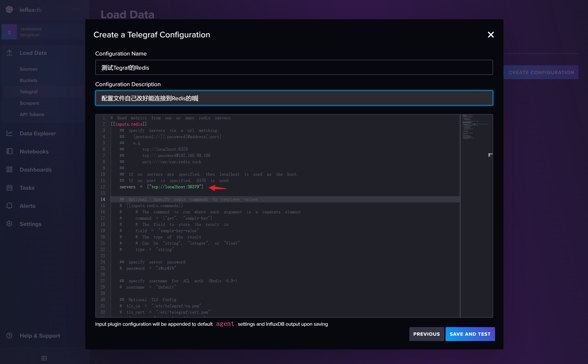The width and height of the screenshot is (588, 364).
Task: Click the Help & Support question icon
Action: [9, 335]
